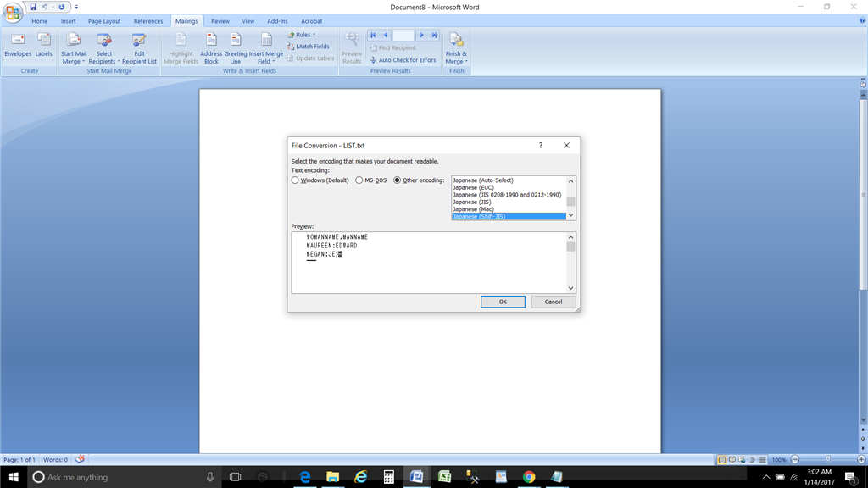Open File Explorer from taskbar
The width and height of the screenshot is (868, 488).
332,477
